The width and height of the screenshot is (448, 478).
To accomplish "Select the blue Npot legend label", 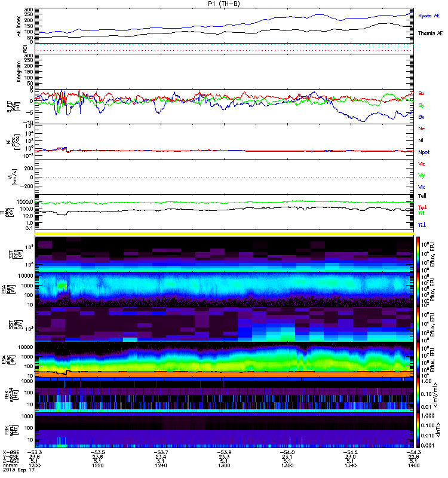I will pyautogui.click(x=424, y=152).
